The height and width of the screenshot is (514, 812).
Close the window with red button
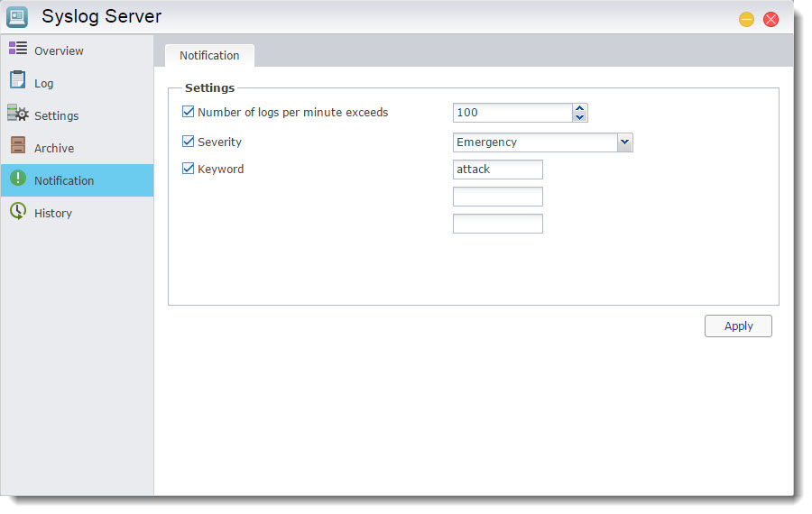(x=770, y=19)
